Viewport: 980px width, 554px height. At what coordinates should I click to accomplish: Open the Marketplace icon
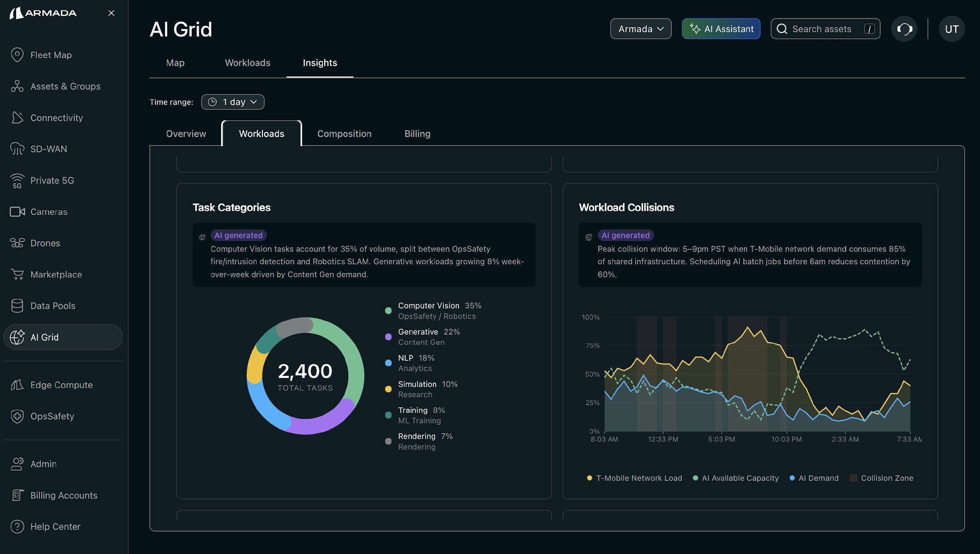point(17,274)
